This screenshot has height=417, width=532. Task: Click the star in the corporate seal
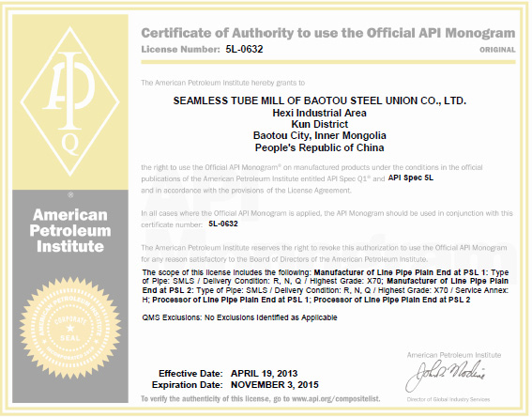click(70, 329)
